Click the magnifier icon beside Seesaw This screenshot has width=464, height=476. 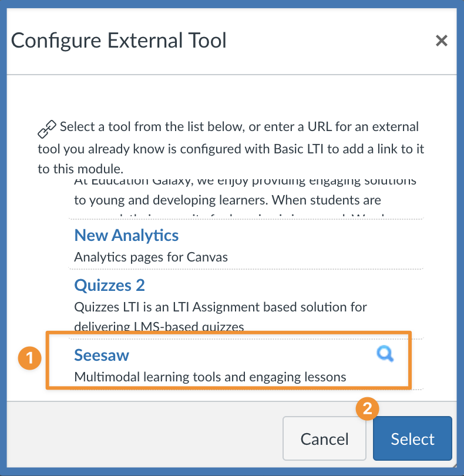point(385,354)
